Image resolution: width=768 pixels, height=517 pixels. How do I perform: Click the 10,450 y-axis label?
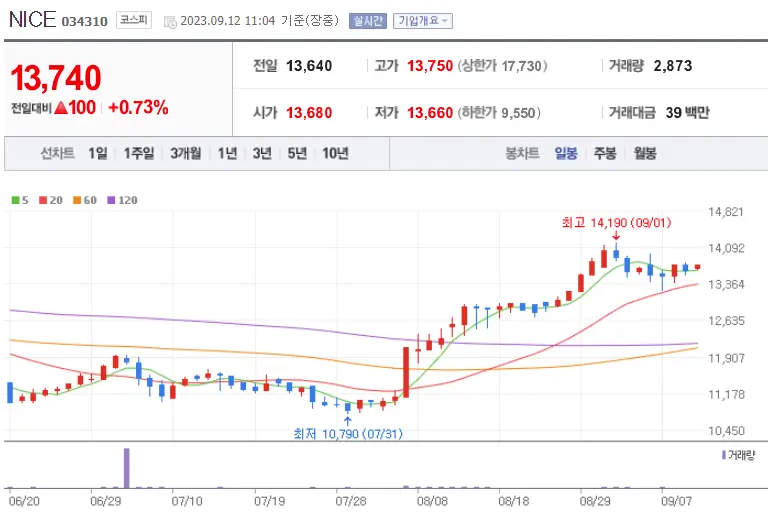click(x=726, y=431)
